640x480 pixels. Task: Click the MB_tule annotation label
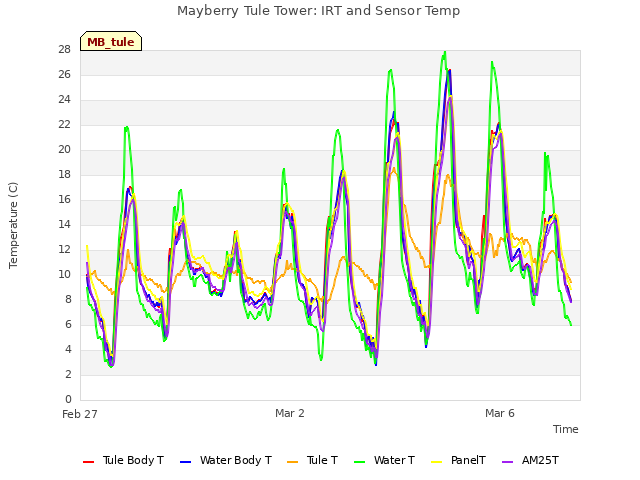[111, 41]
